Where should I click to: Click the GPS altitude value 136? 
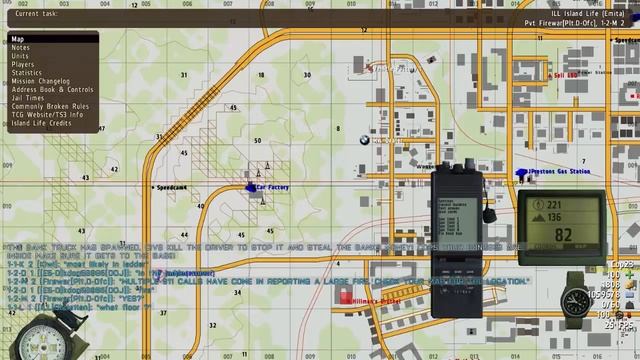[x=554, y=217]
